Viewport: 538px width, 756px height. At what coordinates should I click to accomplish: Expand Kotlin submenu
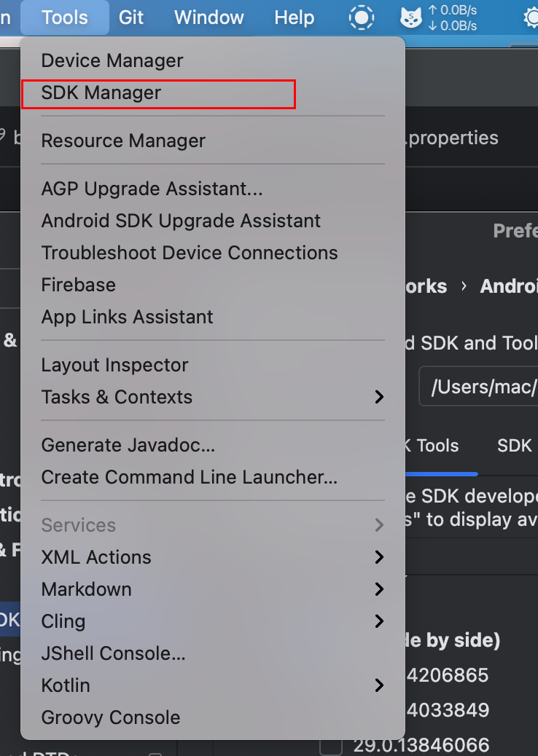(x=213, y=685)
